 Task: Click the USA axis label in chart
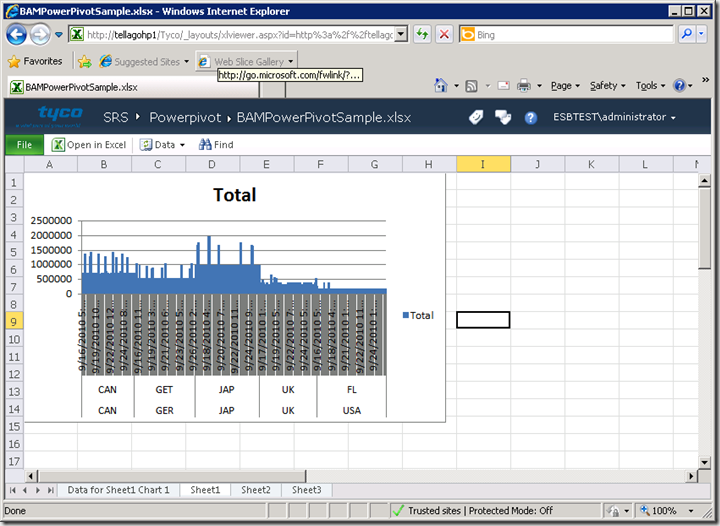(352, 411)
